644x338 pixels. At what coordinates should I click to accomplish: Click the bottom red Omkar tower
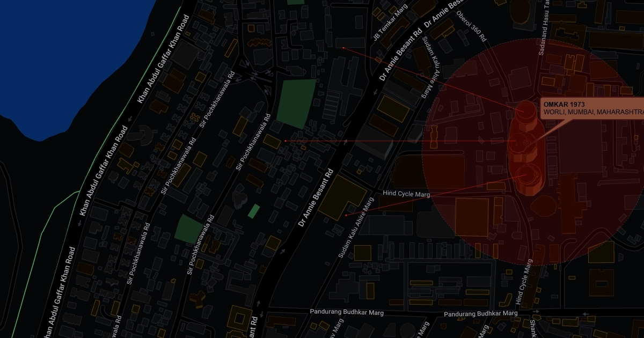(528, 176)
